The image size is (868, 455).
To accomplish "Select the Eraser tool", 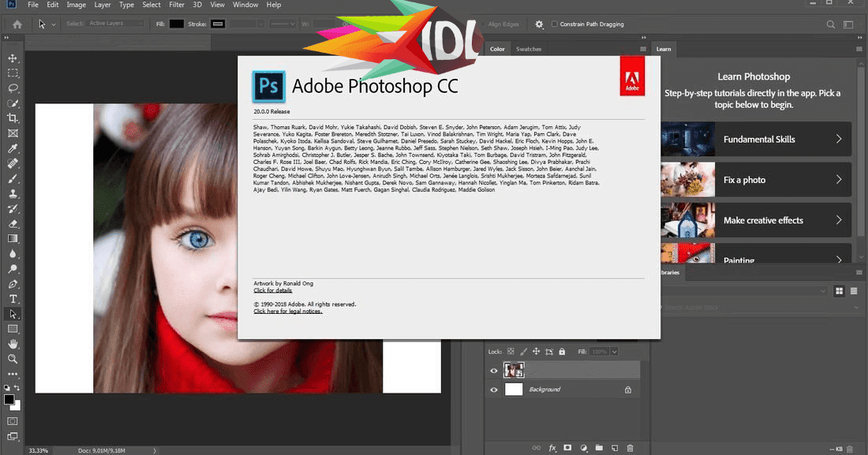I will [x=13, y=224].
